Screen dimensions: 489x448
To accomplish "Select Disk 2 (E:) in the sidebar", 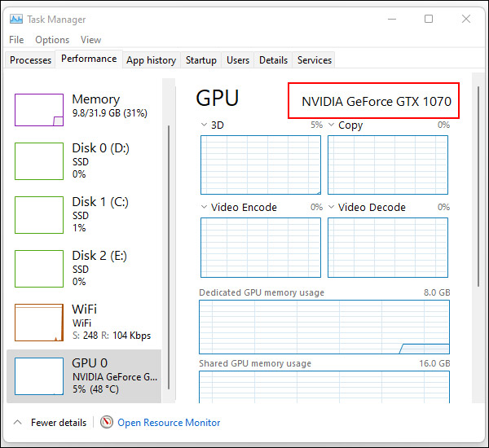I will (84, 269).
